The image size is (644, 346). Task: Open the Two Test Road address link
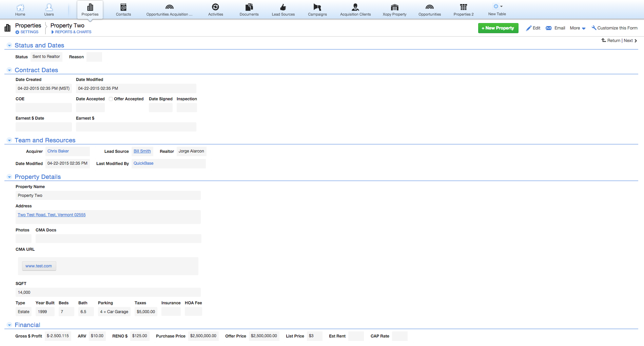pos(52,215)
